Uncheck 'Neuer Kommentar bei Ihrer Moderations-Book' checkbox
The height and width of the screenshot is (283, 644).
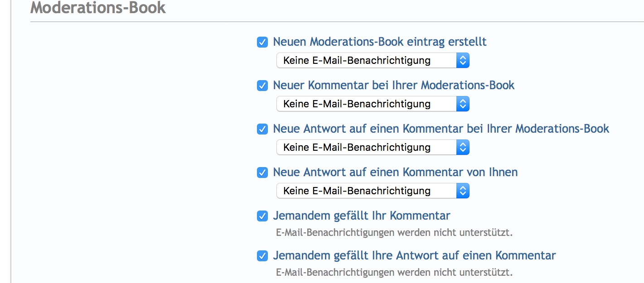[x=262, y=86]
